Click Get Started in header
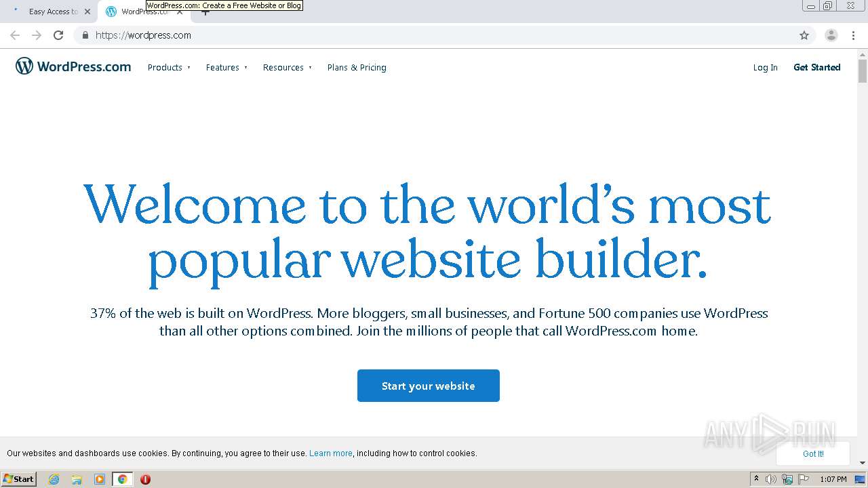The image size is (868, 488). tap(817, 67)
